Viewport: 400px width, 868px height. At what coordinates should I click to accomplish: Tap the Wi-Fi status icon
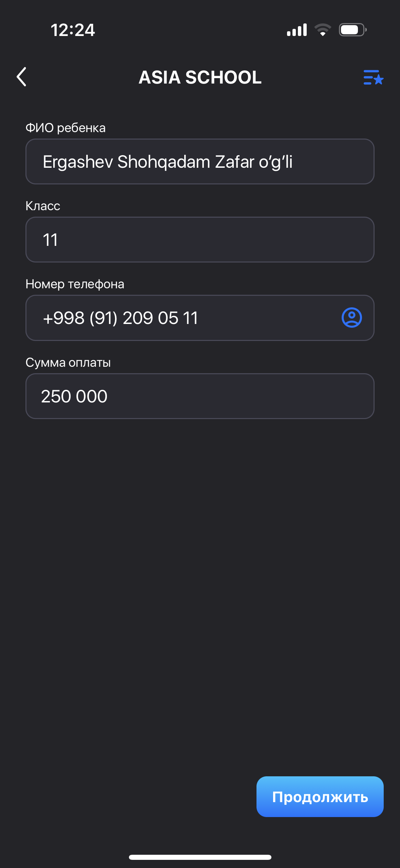point(323,30)
